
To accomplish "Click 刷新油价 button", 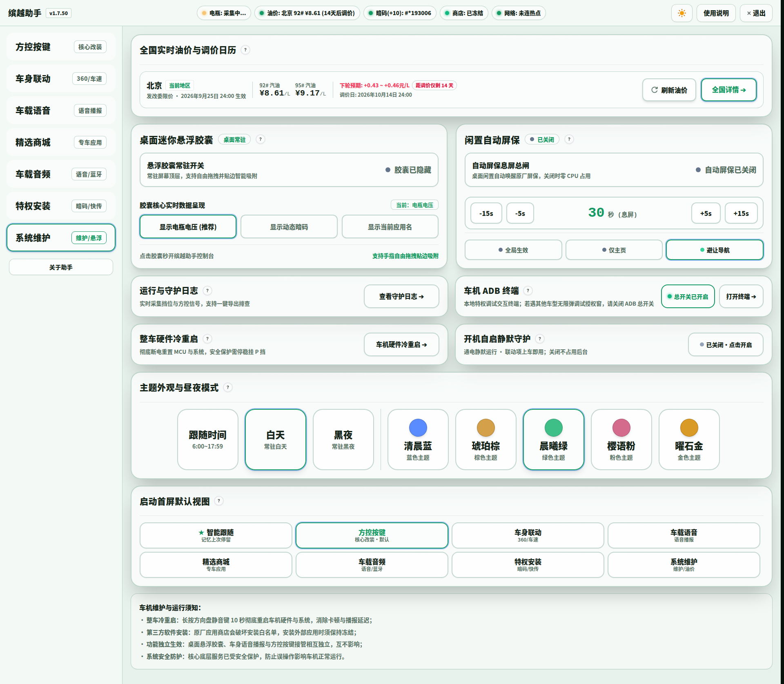I will coord(669,90).
